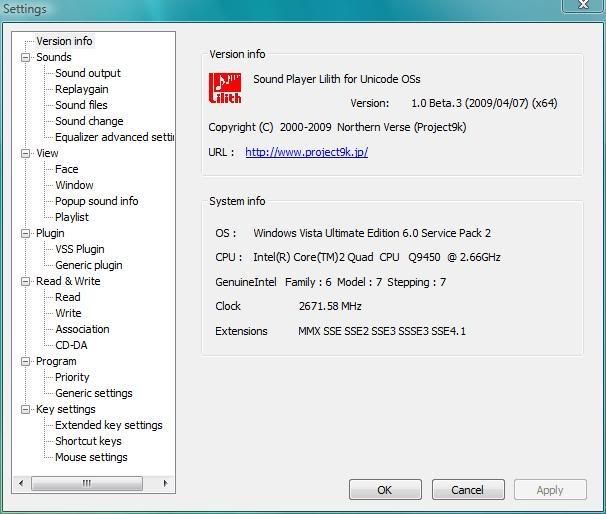Select Shortcut keys item
The height and width of the screenshot is (514, 606).
88,441
